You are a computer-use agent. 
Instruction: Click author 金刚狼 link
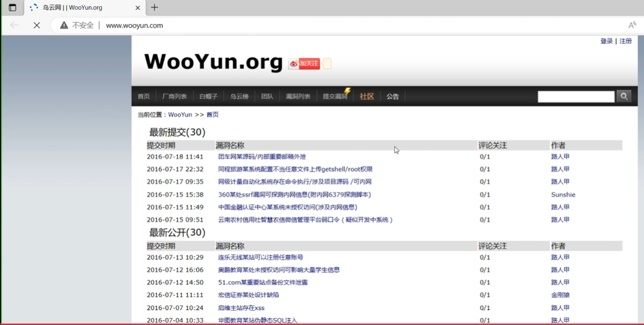pyautogui.click(x=560, y=295)
